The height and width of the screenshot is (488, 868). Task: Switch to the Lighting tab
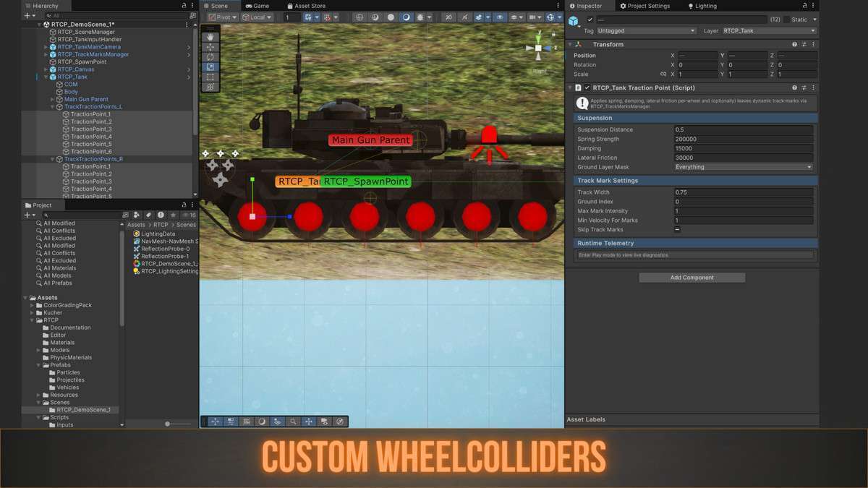pos(702,6)
